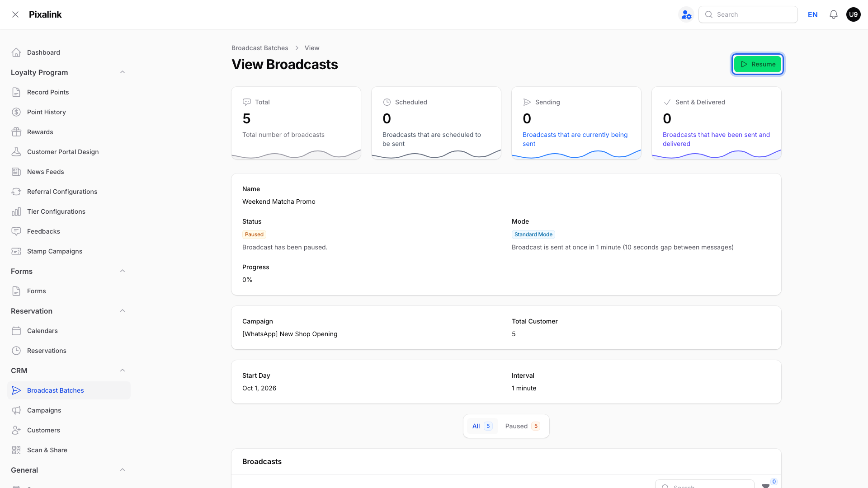Resume the paused broadcast
The height and width of the screenshot is (488, 868).
pyautogui.click(x=758, y=64)
